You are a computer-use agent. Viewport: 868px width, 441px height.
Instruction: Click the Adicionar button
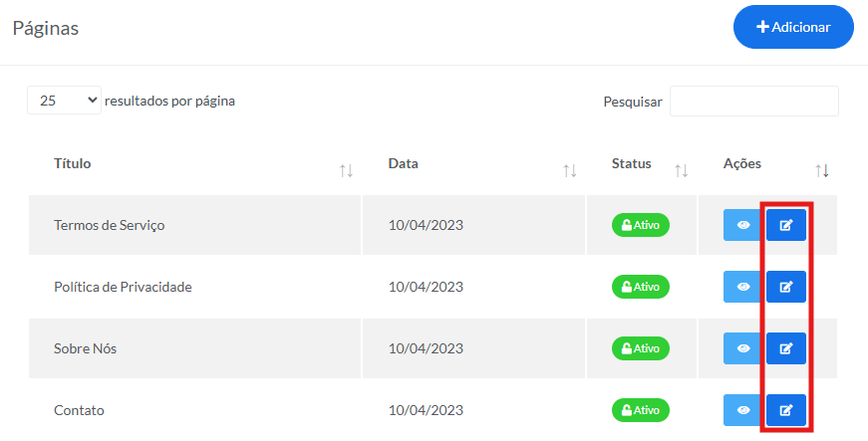pyautogui.click(x=793, y=27)
